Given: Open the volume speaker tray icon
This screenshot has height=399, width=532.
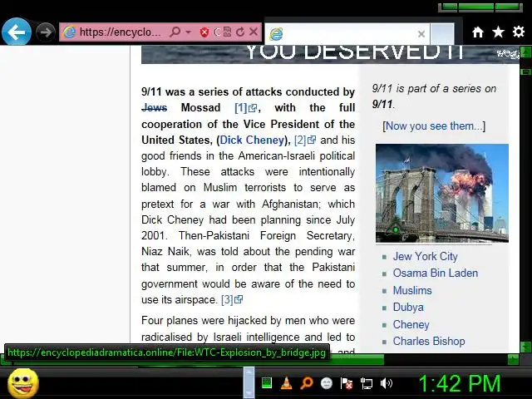Looking at the screenshot, I should pyautogui.click(x=386, y=383).
